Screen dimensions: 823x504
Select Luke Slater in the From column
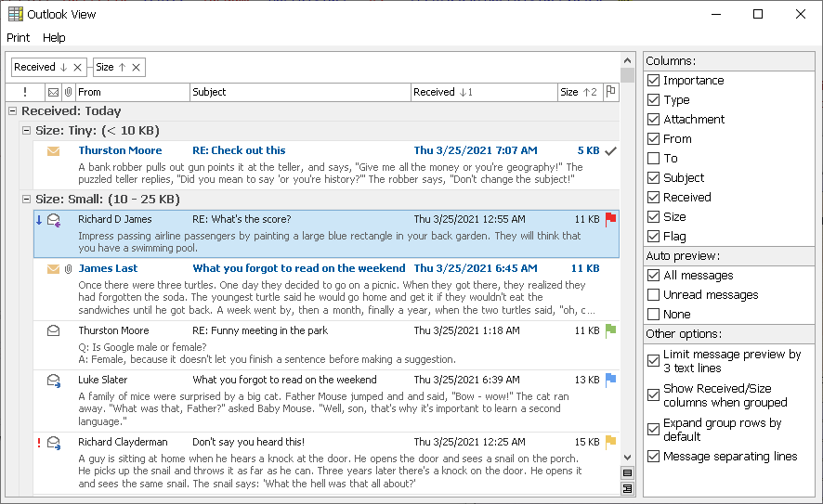(103, 380)
